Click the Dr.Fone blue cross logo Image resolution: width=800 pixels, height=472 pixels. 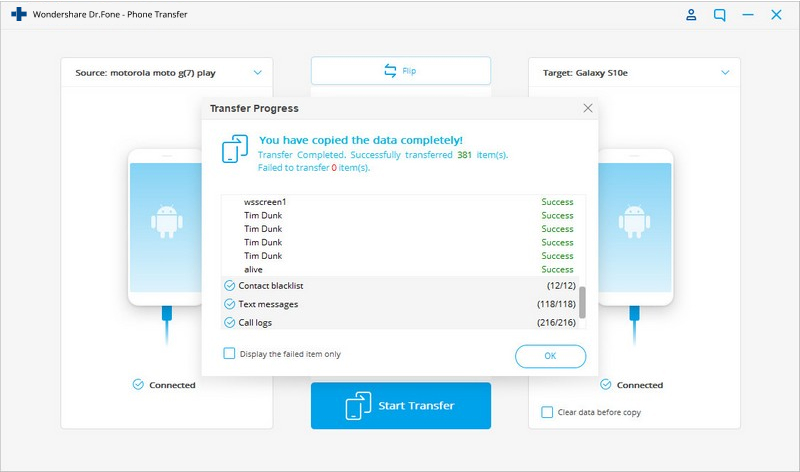[x=19, y=14]
